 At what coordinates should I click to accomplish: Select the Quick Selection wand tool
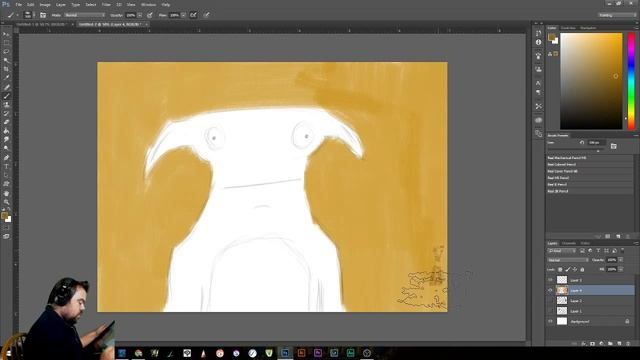tap(6, 60)
